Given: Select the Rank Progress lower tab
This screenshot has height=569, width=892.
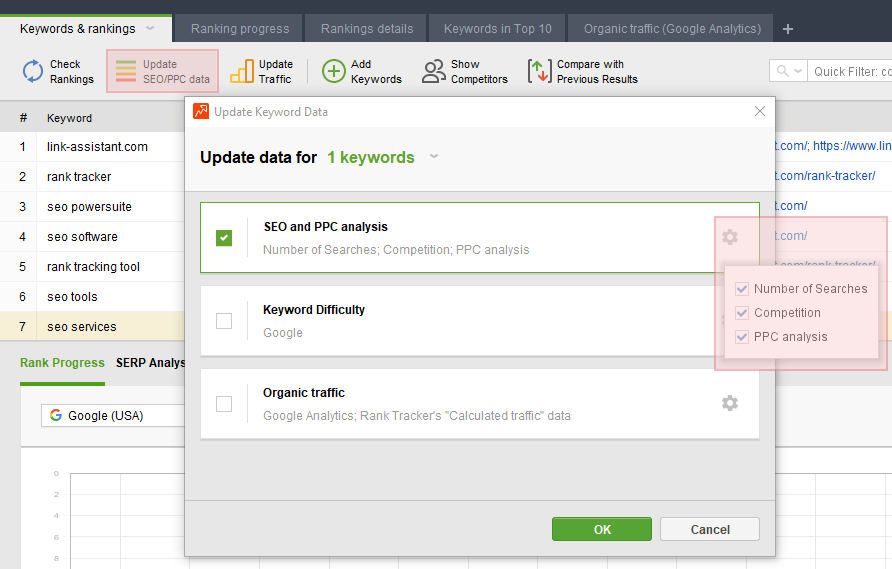Looking at the screenshot, I should (x=62, y=362).
